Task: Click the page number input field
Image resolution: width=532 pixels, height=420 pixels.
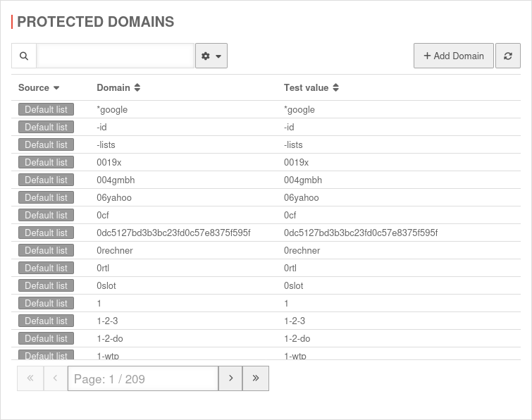Action: click(143, 378)
